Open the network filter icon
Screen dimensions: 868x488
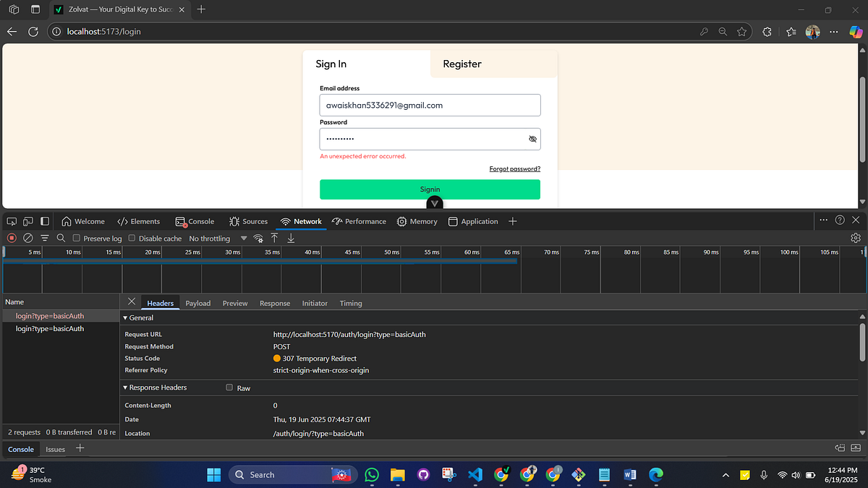(x=44, y=238)
